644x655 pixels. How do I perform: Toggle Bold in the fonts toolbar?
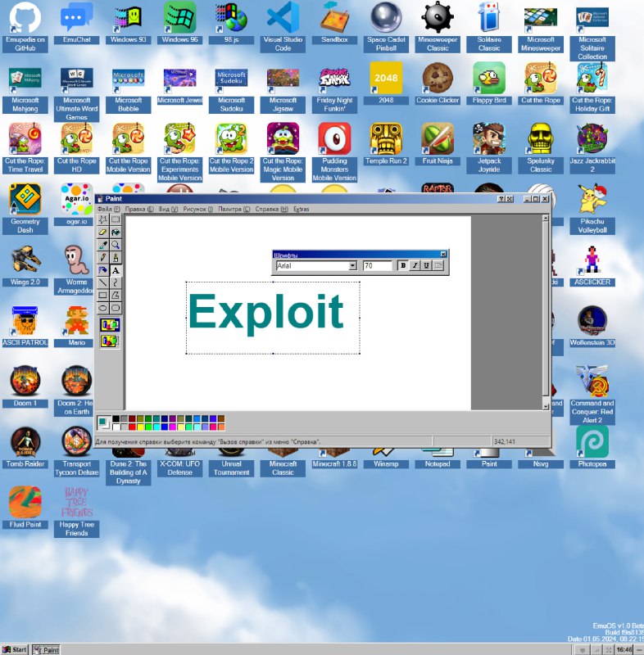(402, 266)
